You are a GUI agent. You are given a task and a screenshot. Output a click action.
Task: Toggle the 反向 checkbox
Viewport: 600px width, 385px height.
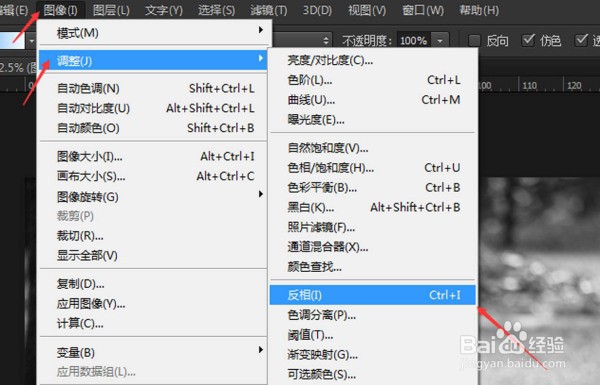[475, 40]
